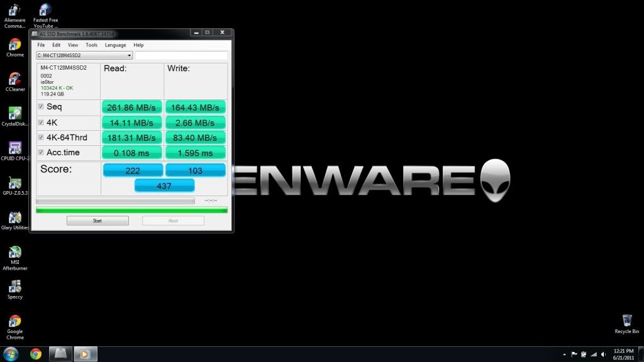Open the clock showing 12:21 PM
The image size is (644, 362).
[x=623, y=354]
